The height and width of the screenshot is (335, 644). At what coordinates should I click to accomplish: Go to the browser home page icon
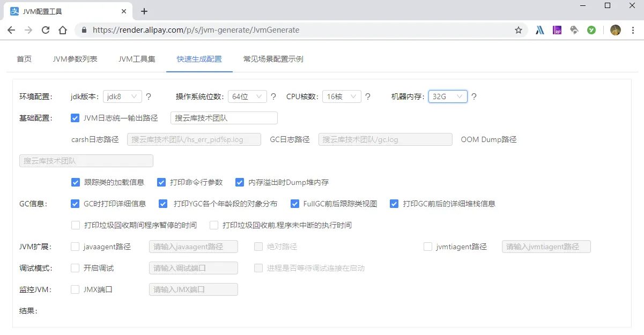63,31
